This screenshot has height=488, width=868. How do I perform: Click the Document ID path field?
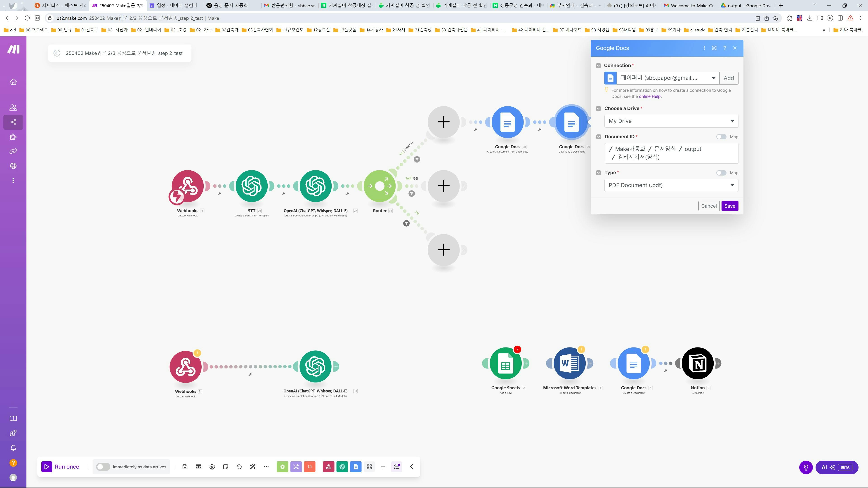671,153
